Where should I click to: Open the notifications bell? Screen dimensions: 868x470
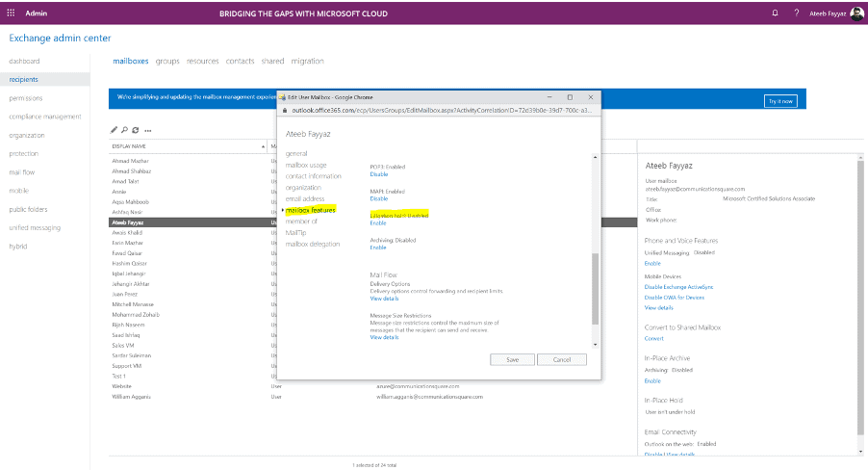[x=775, y=13]
